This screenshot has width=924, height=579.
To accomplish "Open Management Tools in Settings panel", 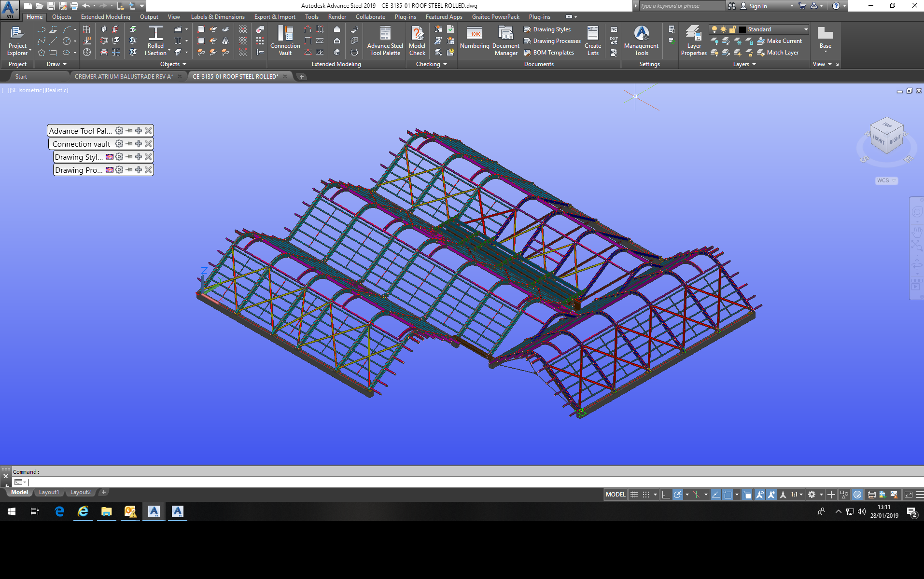I will (641, 41).
